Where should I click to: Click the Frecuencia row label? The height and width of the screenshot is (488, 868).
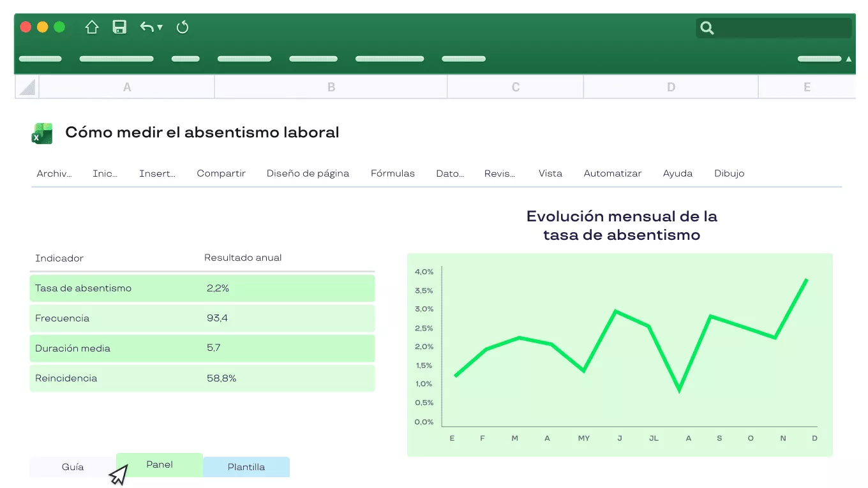[x=62, y=318]
